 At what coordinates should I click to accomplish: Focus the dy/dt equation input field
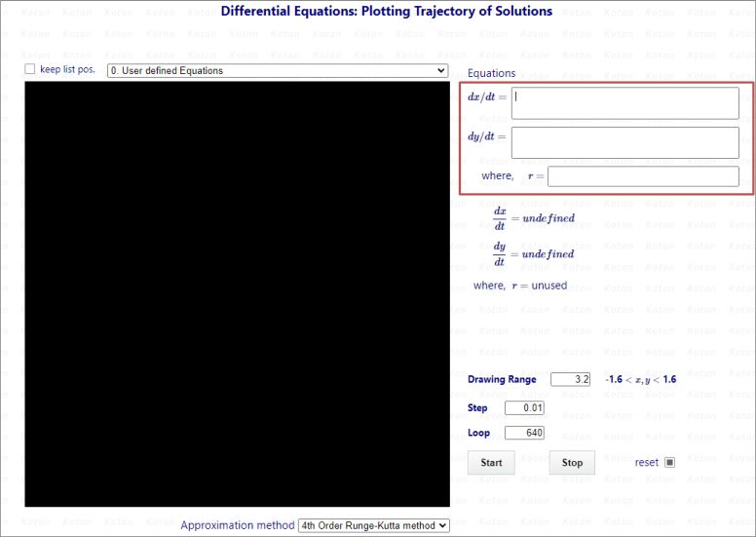[624, 142]
